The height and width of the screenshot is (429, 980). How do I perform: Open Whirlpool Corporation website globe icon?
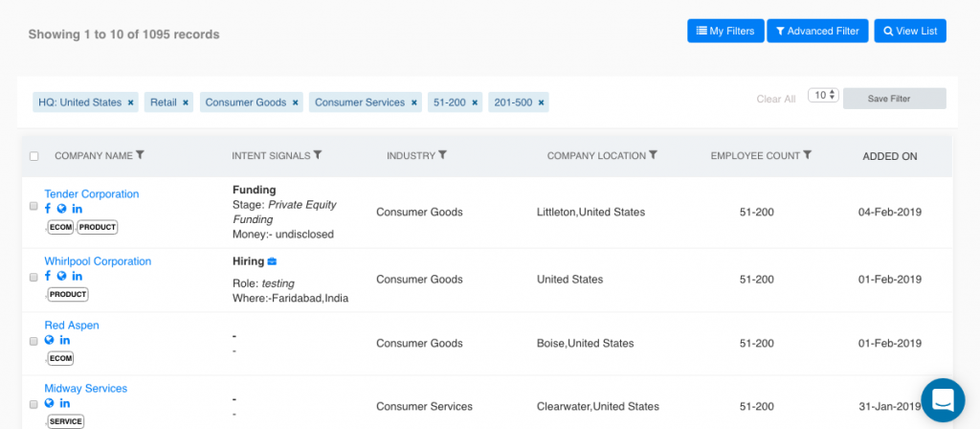coord(61,276)
